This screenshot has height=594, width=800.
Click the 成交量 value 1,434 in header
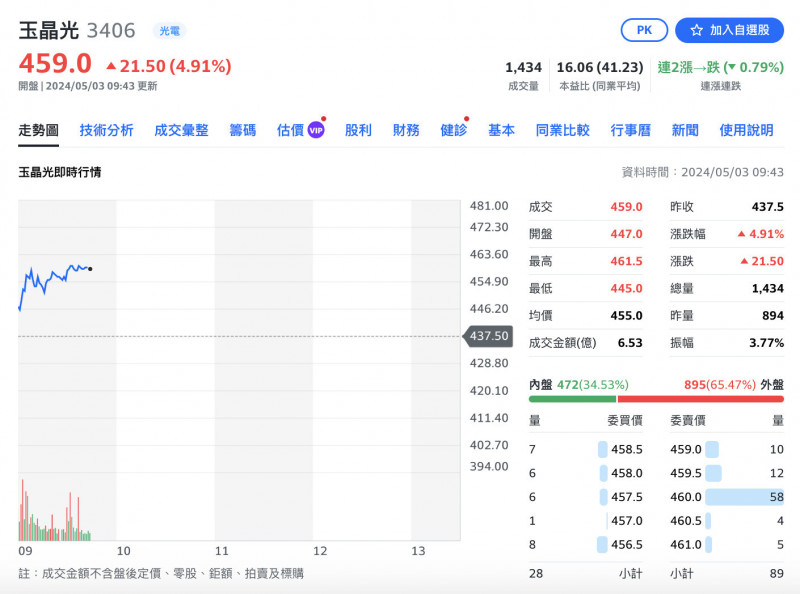(523, 67)
